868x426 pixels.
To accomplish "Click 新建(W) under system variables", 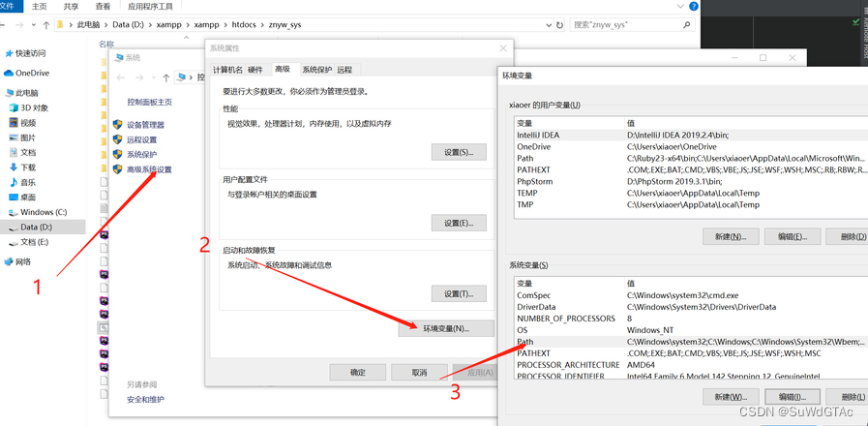I will tap(731, 397).
